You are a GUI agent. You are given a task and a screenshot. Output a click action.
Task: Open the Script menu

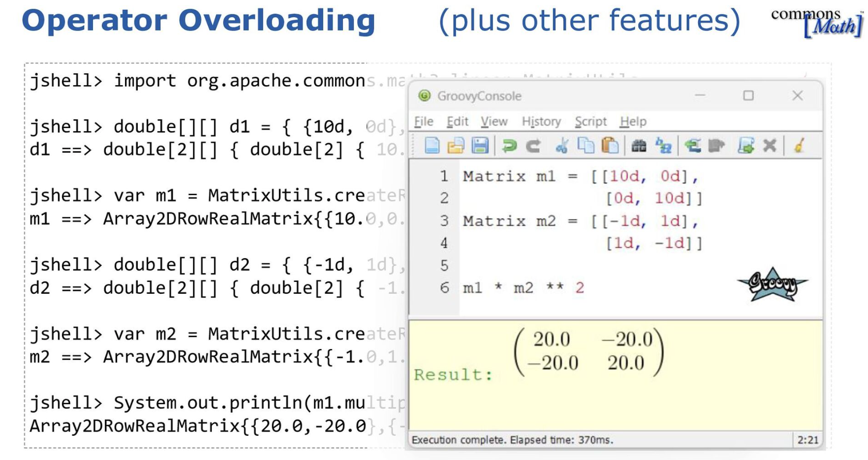(591, 121)
